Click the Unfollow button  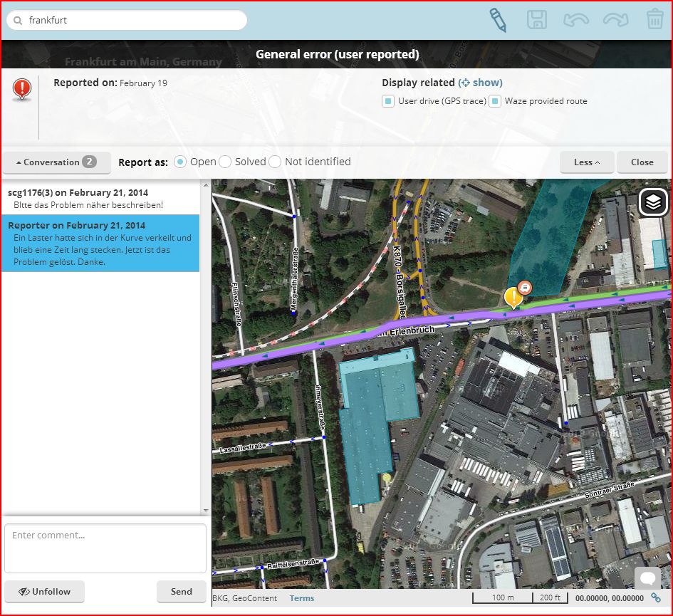coord(45,592)
